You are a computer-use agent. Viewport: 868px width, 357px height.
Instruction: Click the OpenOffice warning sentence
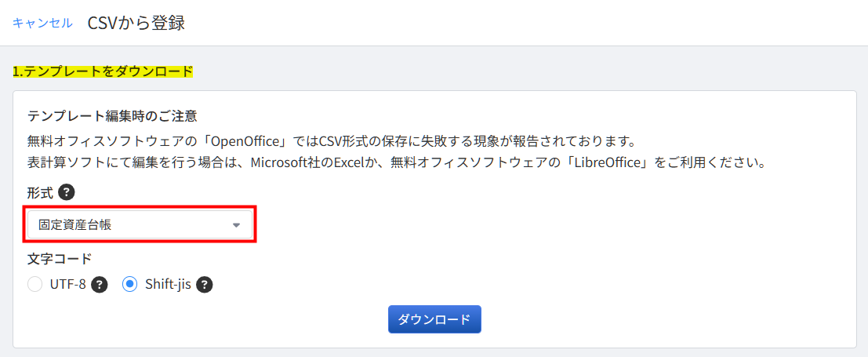(x=330, y=141)
